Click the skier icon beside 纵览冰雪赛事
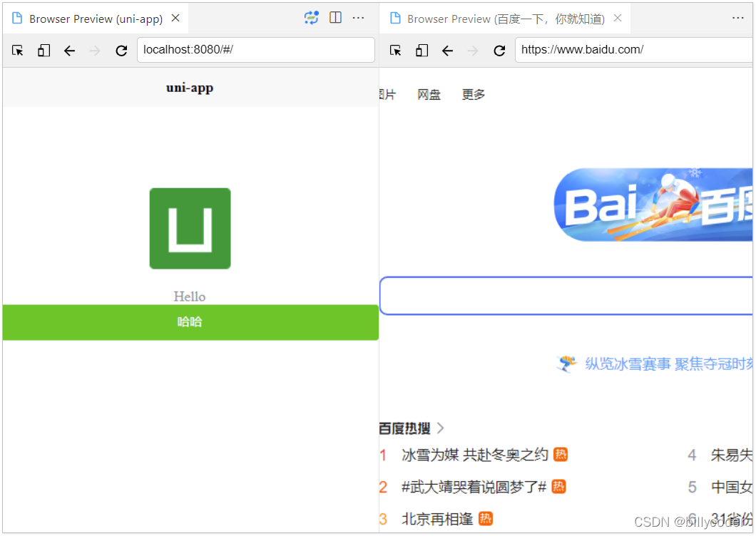 (566, 364)
